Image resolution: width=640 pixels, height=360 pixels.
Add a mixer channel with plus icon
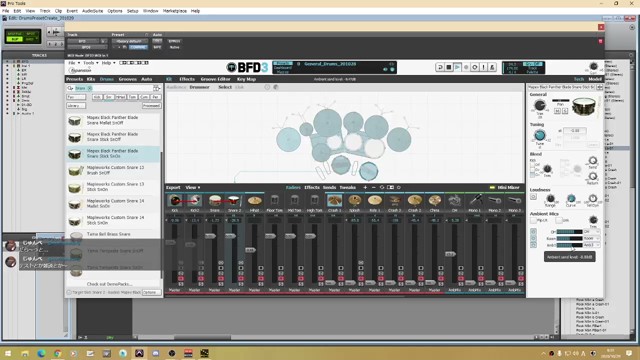tap(365, 187)
